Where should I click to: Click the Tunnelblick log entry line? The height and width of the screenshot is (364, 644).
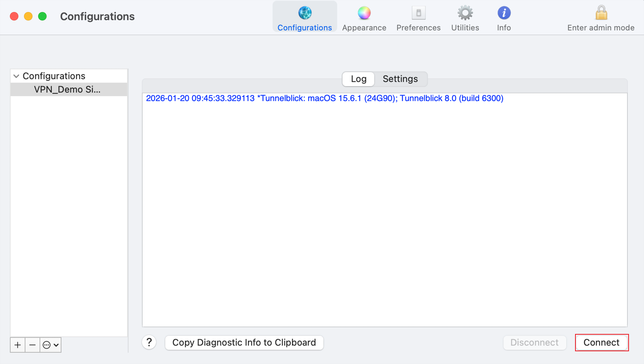pyautogui.click(x=324, y=98)
